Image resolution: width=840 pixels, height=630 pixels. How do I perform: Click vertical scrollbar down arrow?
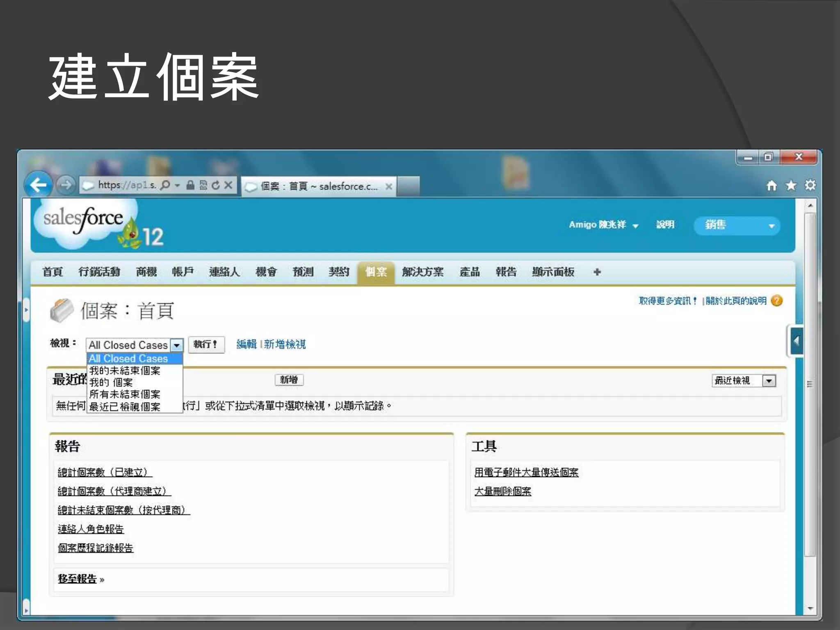point(810,609)
